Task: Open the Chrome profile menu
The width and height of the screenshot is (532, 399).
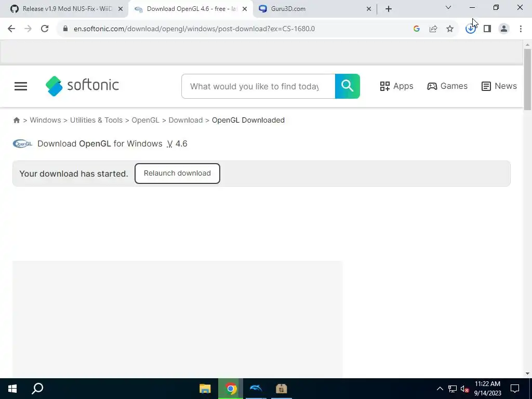Action: 504,29
